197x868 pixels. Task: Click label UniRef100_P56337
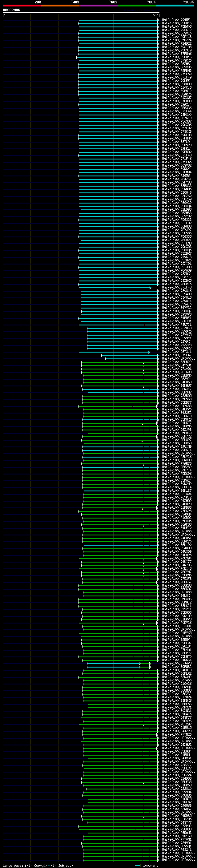click(176, 121)
